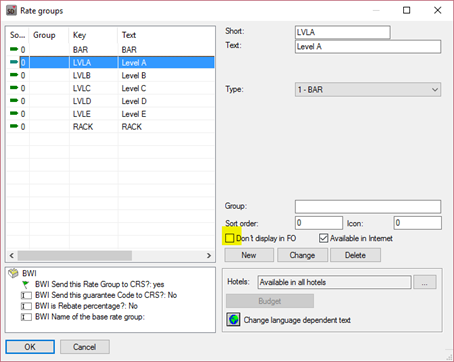Click the highlighted Level A row text

pos(134,63)
